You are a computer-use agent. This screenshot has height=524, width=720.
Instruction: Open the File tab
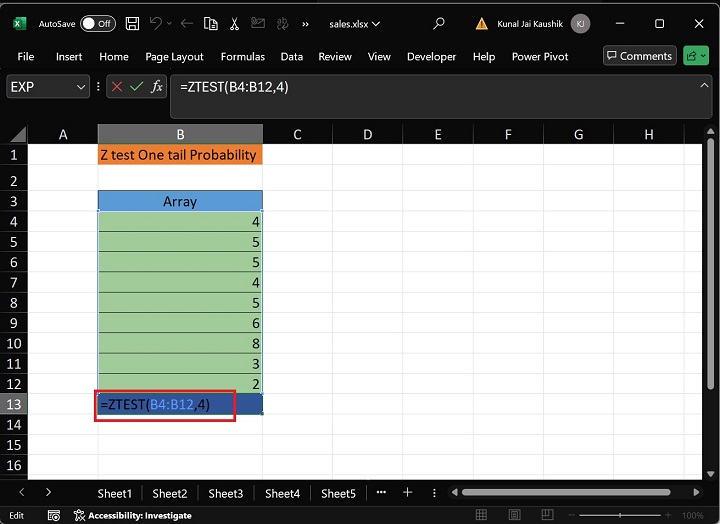(x=26, y=56)
